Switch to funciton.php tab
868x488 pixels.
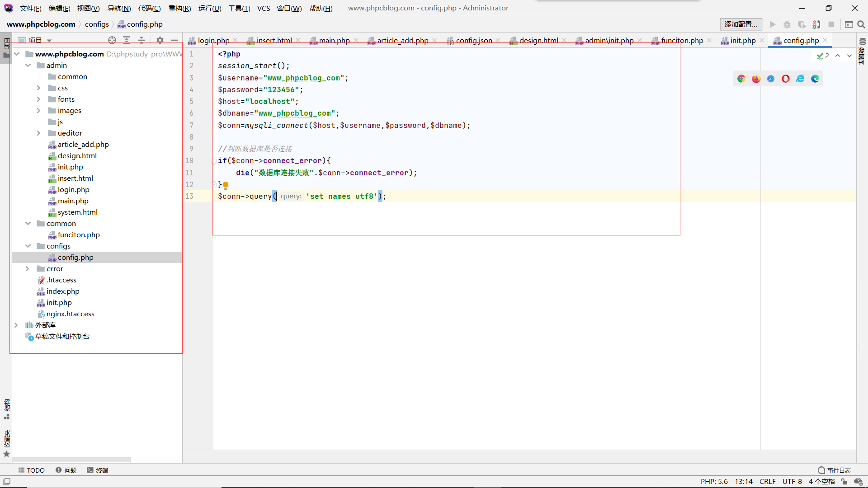(682, 40)
